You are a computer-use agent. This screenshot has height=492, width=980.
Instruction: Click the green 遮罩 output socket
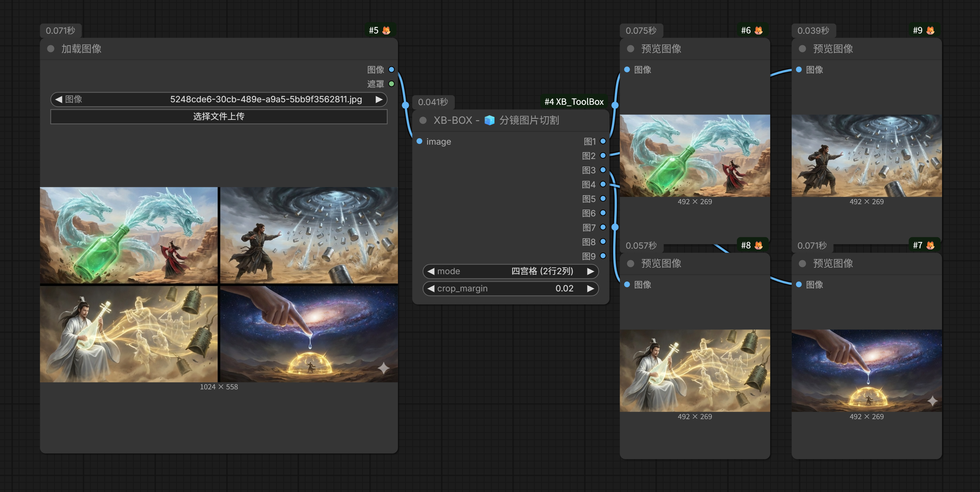click(x=392, y=84)
